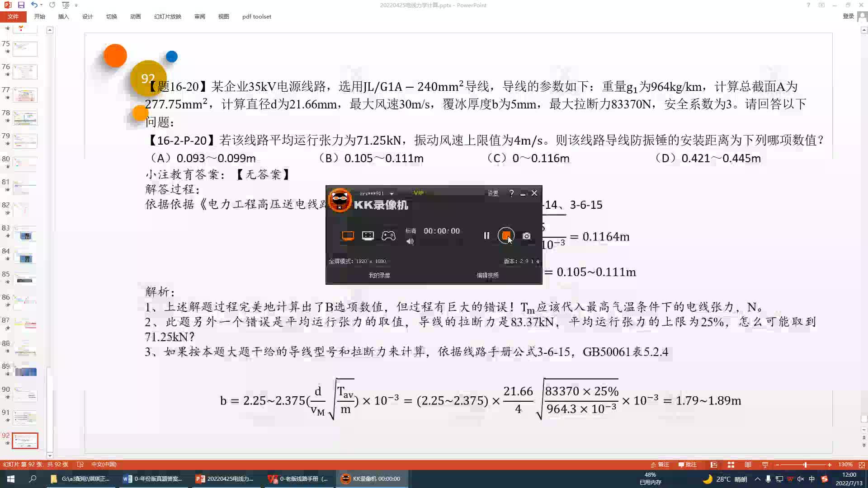Show hidden system tray icons
Screen dimensions: 868x488
click(758, 479)
